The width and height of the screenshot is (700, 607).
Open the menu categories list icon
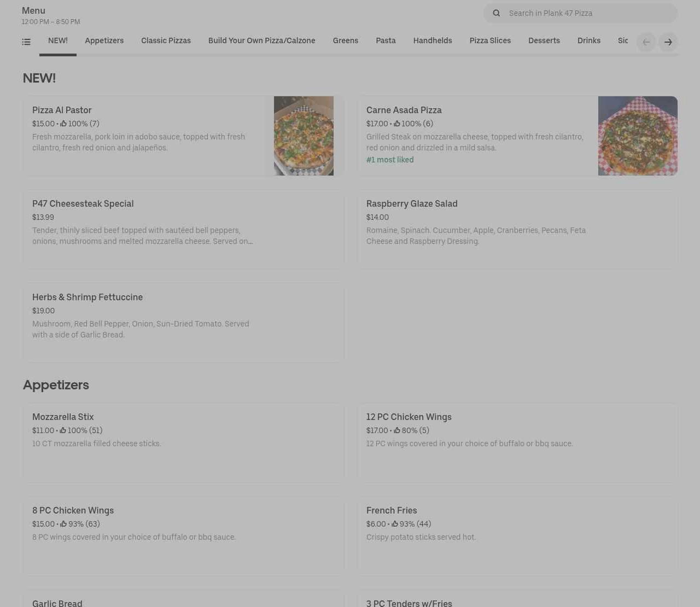coord(26,42)
